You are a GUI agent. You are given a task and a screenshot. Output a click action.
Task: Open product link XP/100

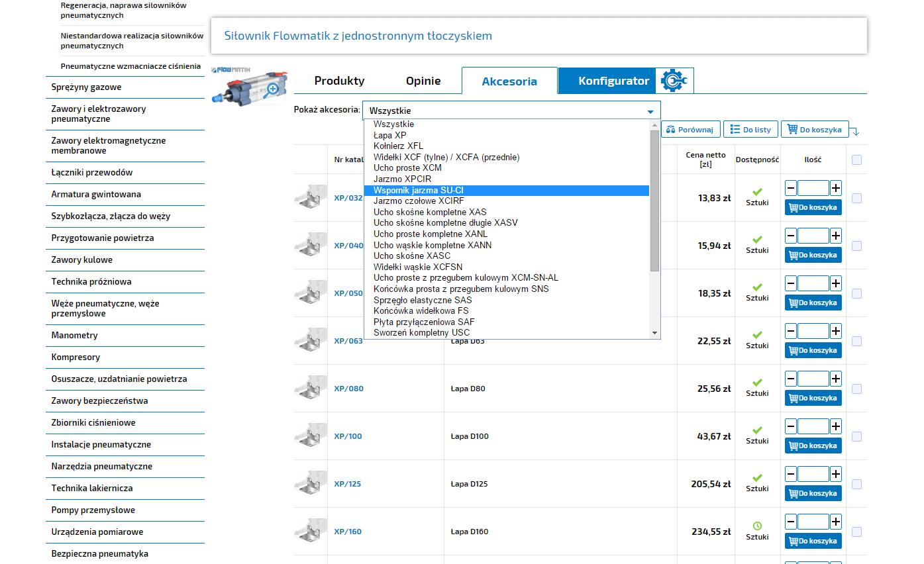point(348,436)
